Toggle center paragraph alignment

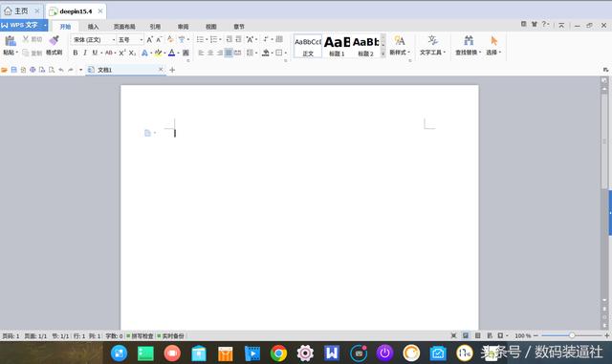click(x=210, y=53)
